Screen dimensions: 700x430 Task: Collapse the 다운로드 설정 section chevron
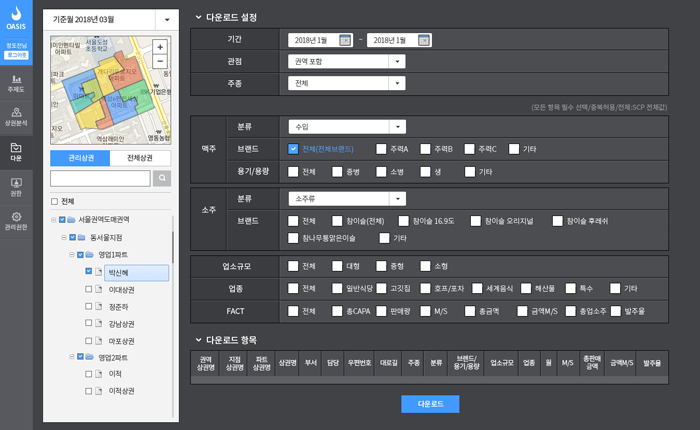tap(198, 18)
